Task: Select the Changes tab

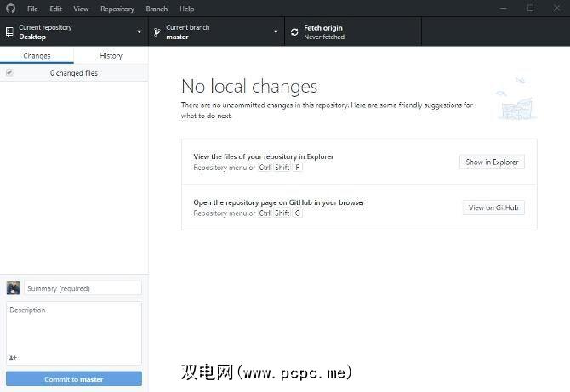Action: 37,56
